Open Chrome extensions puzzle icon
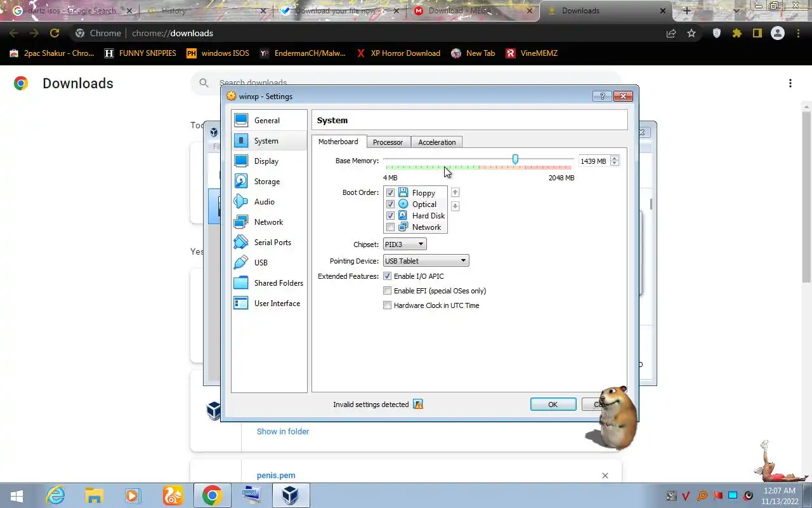 [x=737, y=33]
